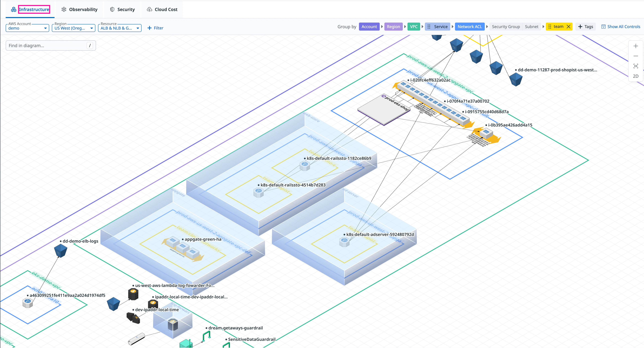Open the AWS Account dropdown

coord(27,28)
